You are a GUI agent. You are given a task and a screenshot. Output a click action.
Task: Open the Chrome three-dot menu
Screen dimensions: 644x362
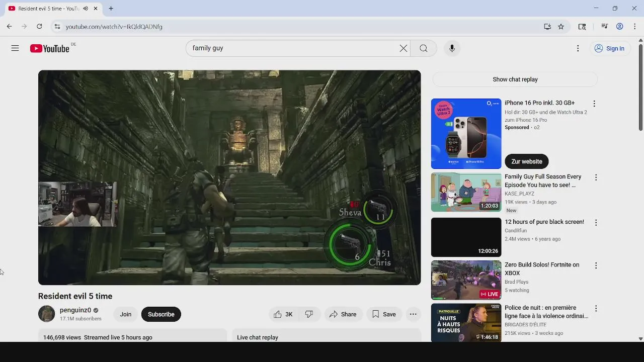point(635,27)
